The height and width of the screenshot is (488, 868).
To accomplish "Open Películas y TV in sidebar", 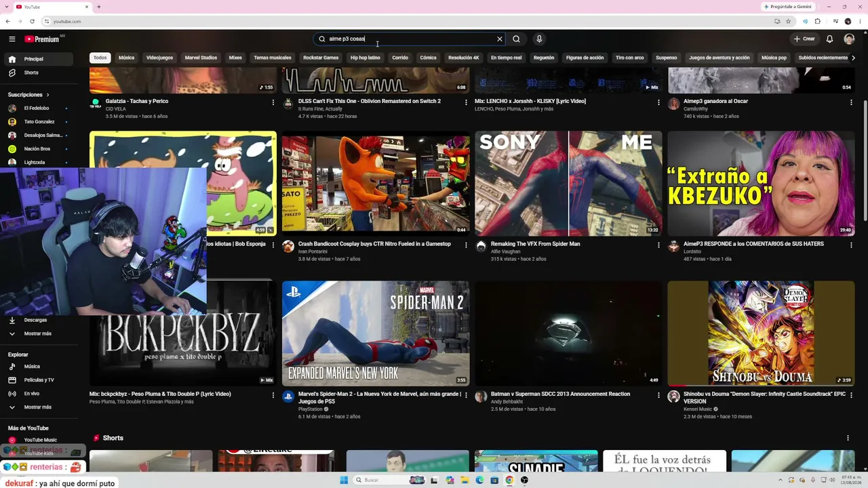I will tap(37, 380).
